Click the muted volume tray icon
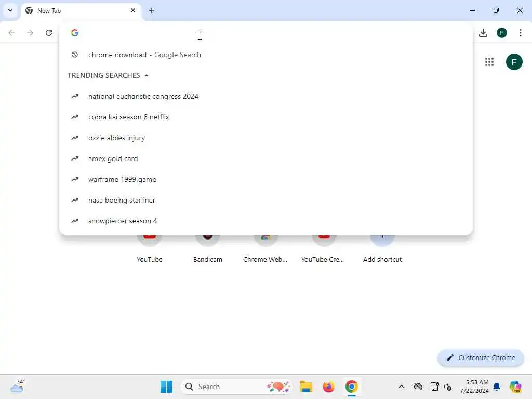 point(448,387)
